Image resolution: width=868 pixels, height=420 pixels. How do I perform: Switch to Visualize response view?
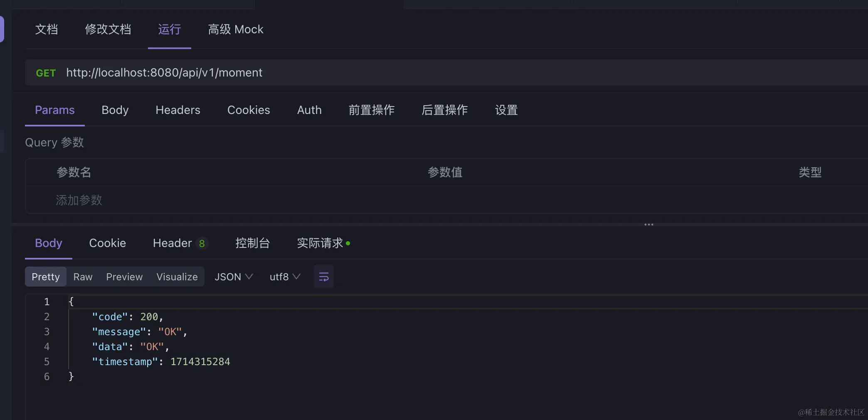click(177, 277)
